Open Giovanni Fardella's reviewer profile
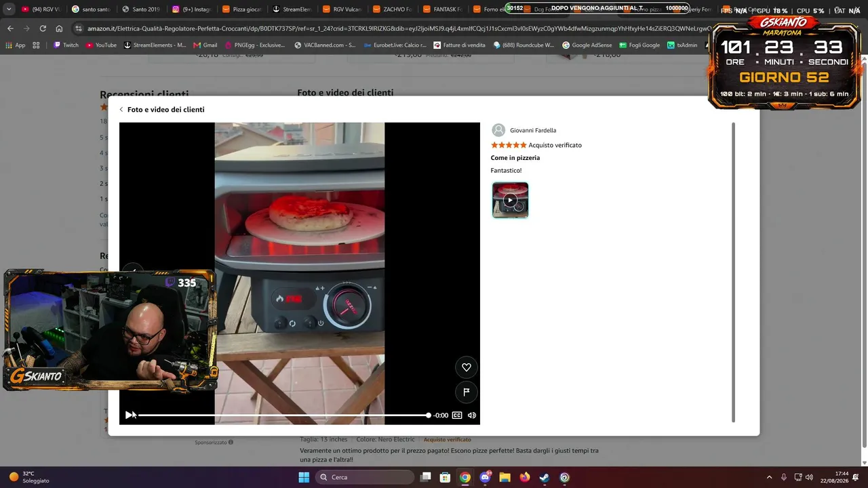The width and height of the screenshot is (868, 488). [524, 130]
